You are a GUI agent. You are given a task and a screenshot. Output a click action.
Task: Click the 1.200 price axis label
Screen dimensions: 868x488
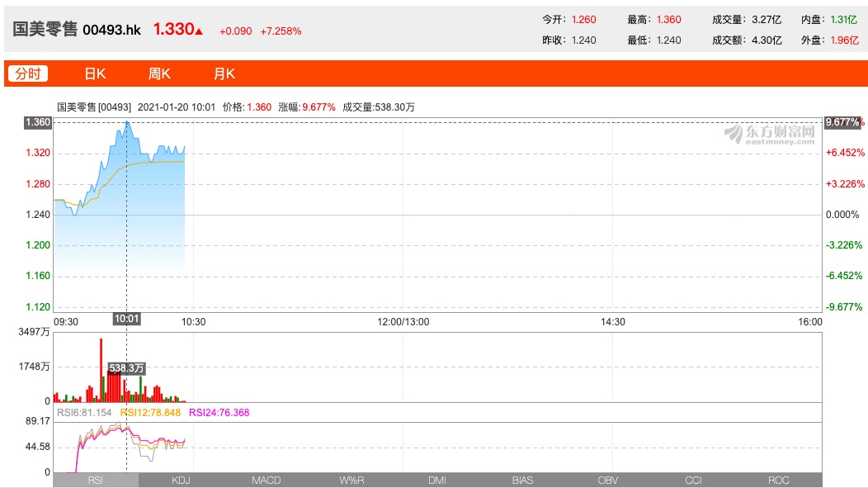point(38,245)
